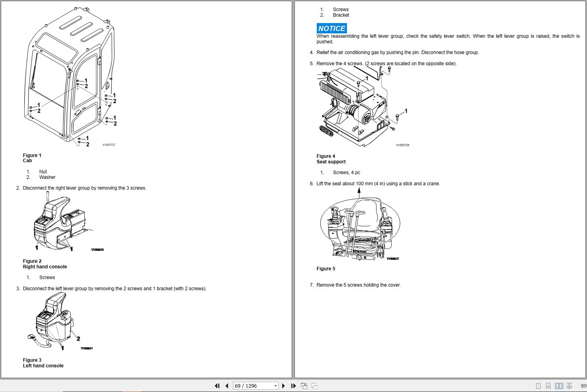Jump to the last page
This screenshot has width=587, height=392.
[x=293, y=386]
